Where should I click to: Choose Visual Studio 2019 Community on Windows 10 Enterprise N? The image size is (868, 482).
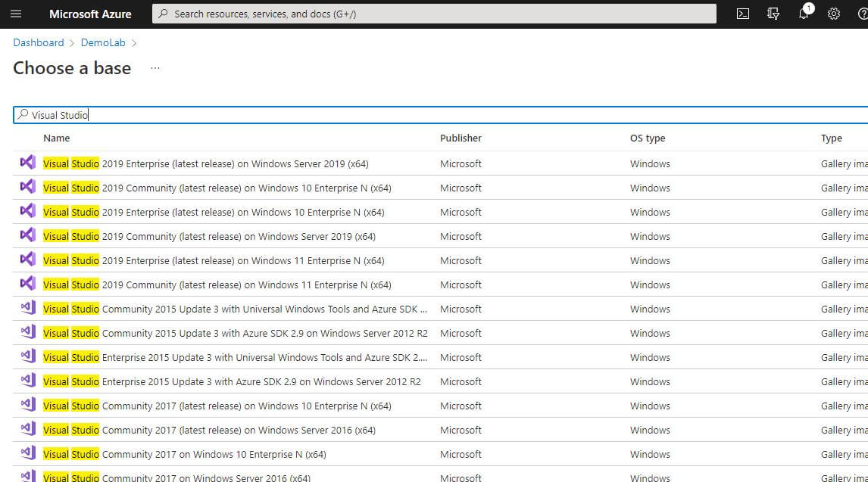(x=217, y=188)
